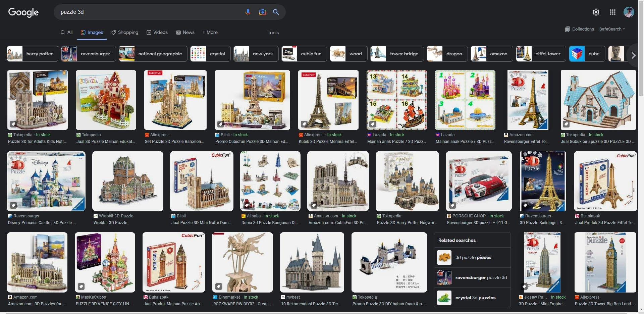Screen dimensions: 644x314
Task: Open the Notre Dame puzzle image from Tokopedia
Action: coord(37,100)
